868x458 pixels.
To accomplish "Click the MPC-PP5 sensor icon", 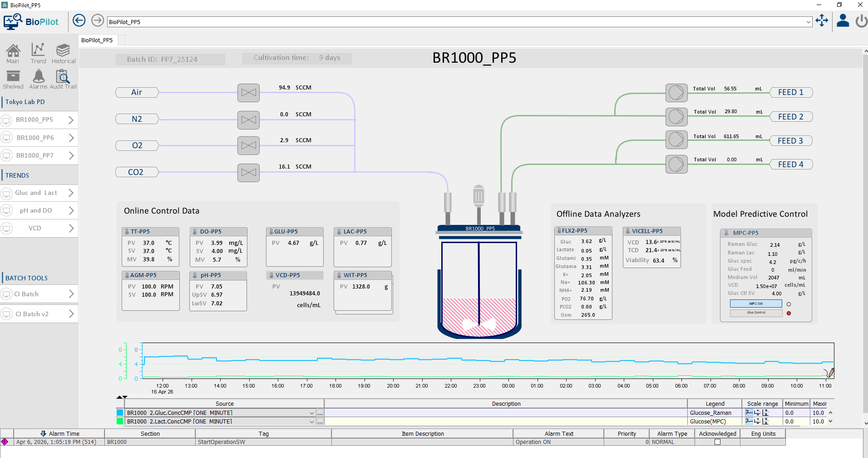I will pos(726,233).
